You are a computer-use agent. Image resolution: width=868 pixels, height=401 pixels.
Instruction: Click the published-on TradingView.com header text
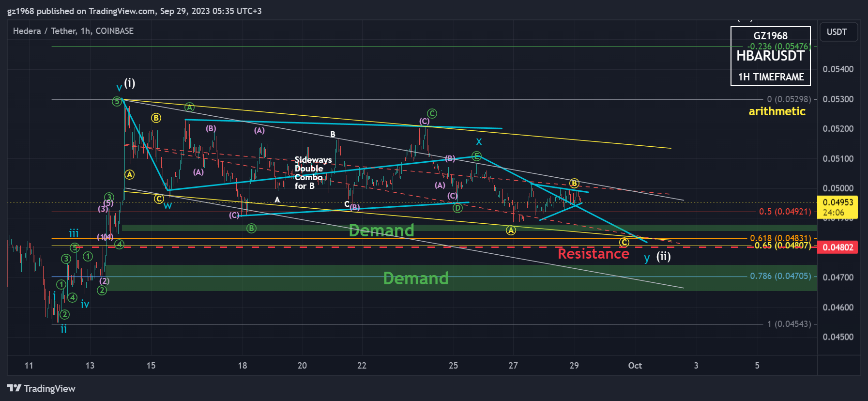[134, 11]
